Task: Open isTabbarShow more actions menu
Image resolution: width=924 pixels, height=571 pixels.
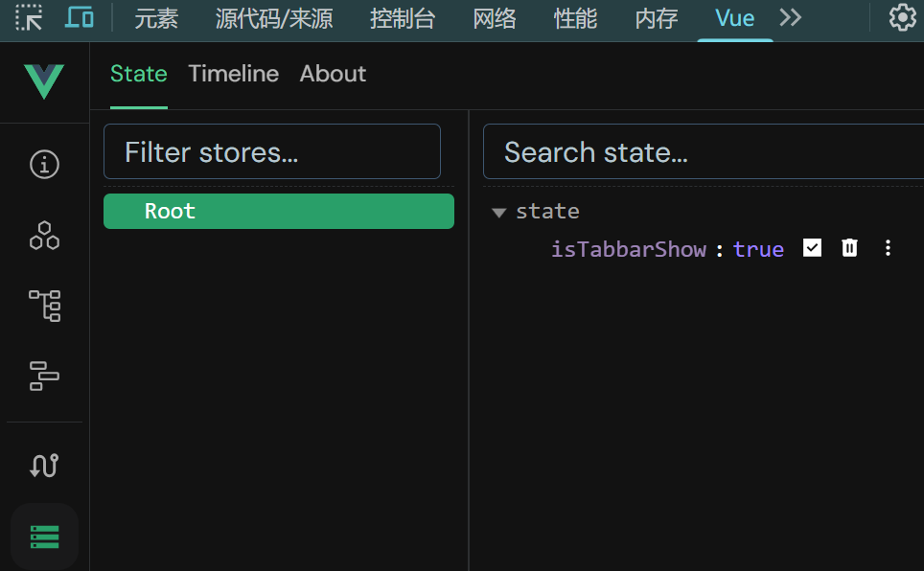Action: tap(888, 248)
